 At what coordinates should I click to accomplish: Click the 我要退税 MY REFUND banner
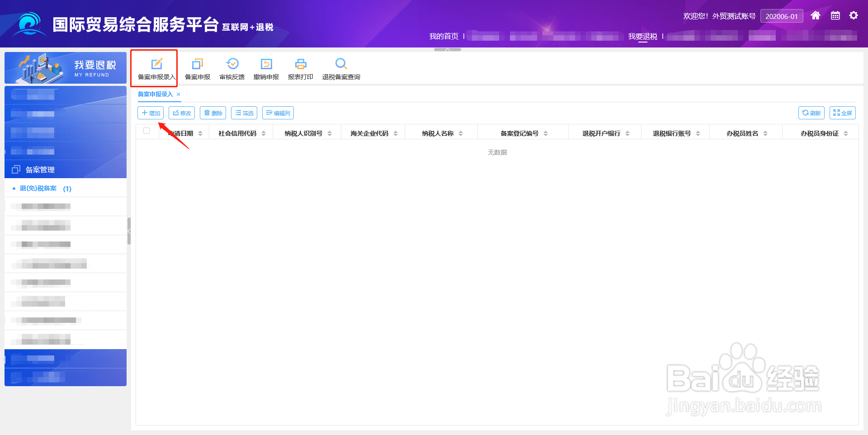tap(66, 68)
